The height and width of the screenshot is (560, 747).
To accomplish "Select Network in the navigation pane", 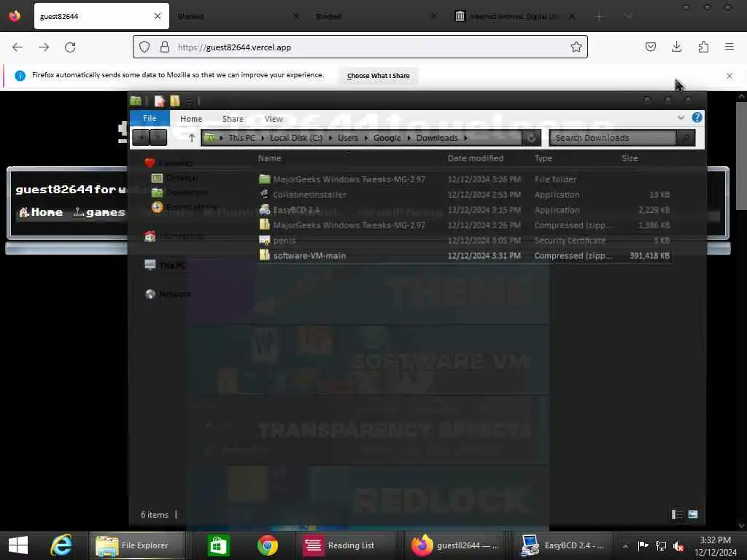I will (x=169, y=294).
